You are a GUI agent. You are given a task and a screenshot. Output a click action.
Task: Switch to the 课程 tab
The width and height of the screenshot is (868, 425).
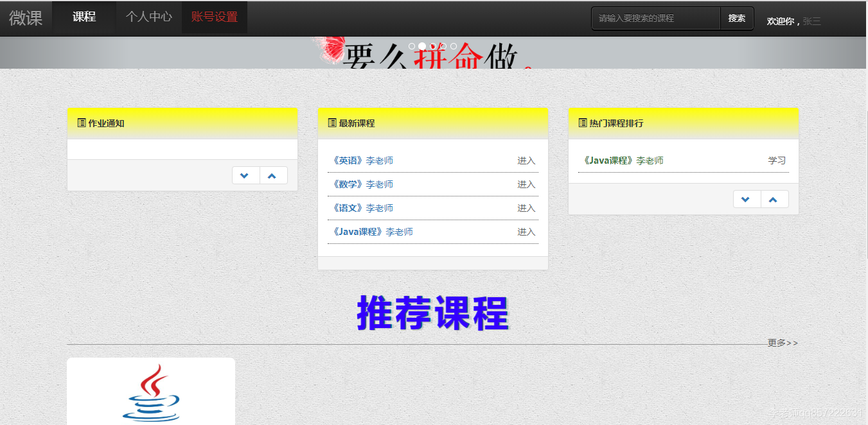click(84, 17)
